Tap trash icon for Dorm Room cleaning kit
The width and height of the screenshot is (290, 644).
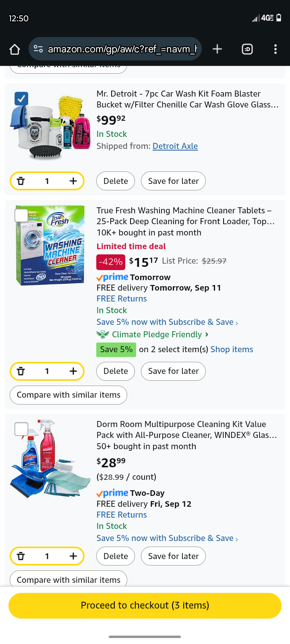21,556
